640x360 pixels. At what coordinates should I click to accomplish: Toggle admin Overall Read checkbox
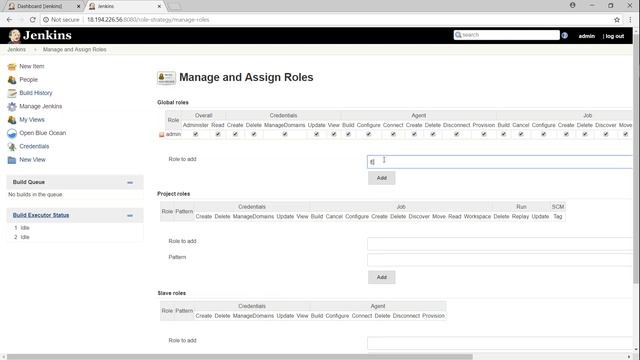218,134
